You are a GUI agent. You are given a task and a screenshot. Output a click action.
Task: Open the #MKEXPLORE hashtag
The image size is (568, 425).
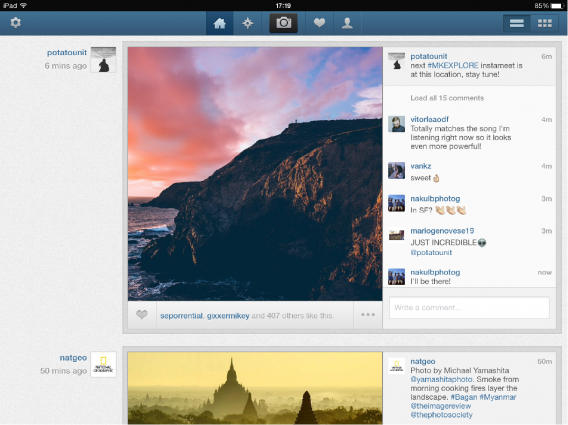coord(453,66)
